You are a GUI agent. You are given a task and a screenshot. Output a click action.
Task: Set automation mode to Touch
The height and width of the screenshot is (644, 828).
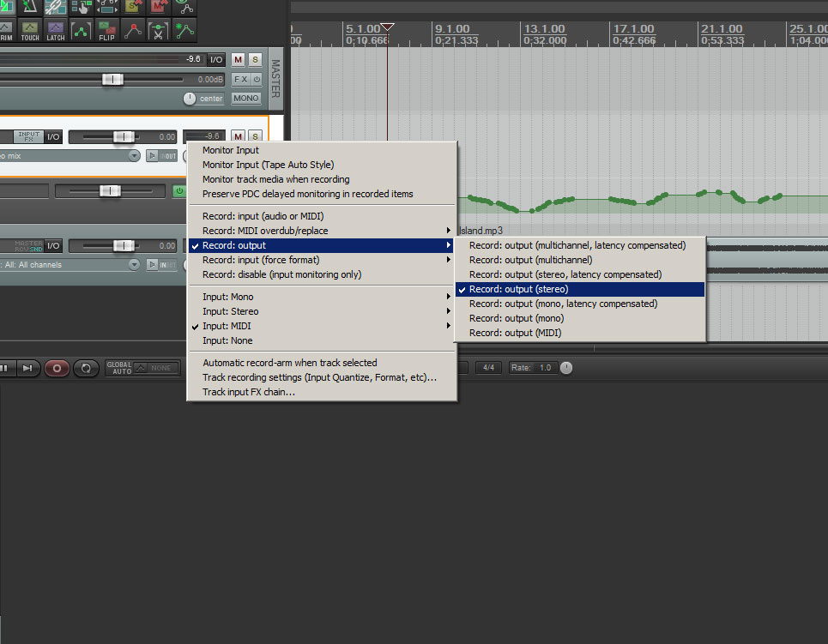pyautogui.click(x=29, y=31)
